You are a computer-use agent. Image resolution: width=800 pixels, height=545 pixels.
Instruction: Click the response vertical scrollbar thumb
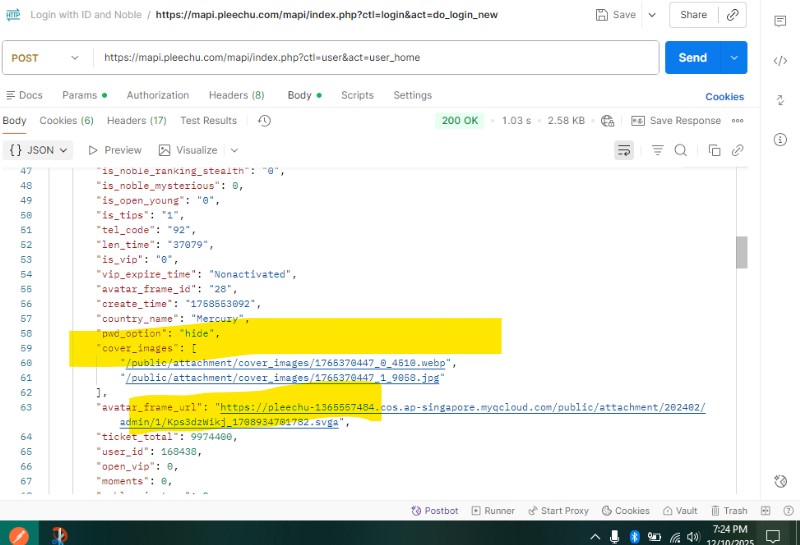(741, 252)
